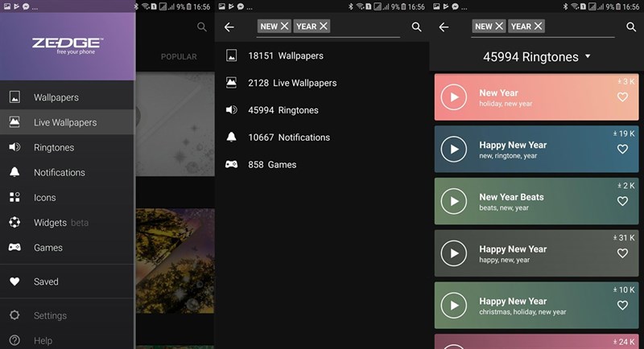The height and width of the screenshot is (349, 644).
Task: Click the wallpaper picture icon in side menu
Action: pos(14,97)
